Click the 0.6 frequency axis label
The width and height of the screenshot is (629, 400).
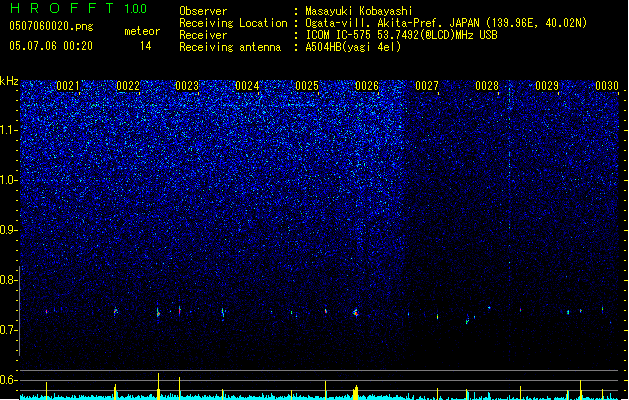8,380
